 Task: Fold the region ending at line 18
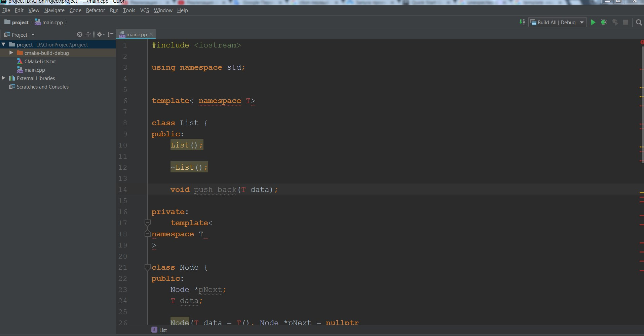[147, 234]
